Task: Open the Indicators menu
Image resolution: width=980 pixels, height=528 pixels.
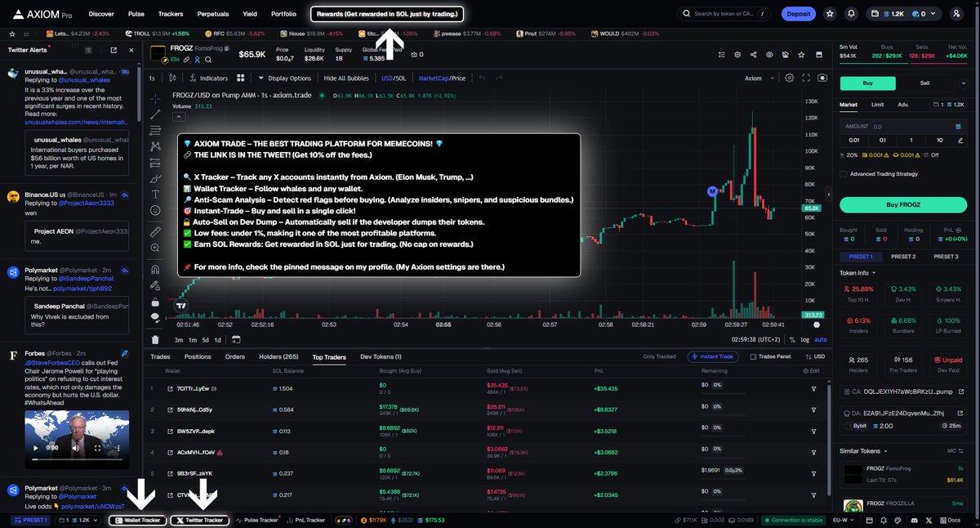Action: pos(208,78)
